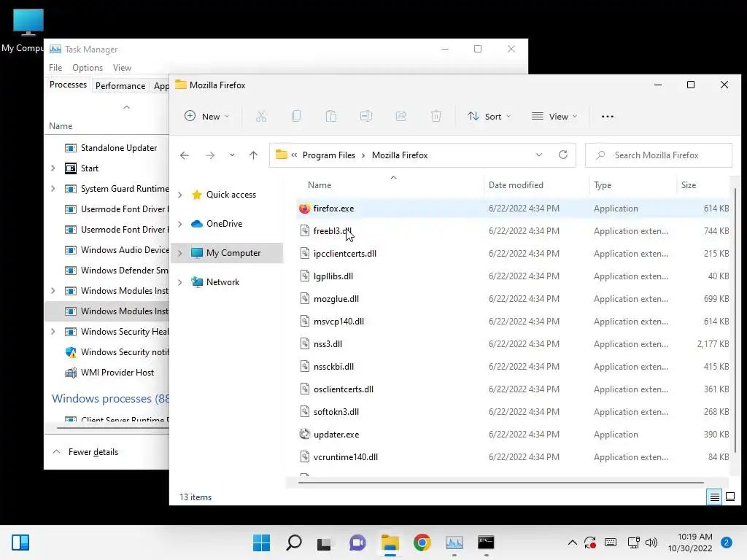This screenshot has width=747, height=560.
Task: Click the Rename icon in Explorer toolbar
Action: (366, 116)
